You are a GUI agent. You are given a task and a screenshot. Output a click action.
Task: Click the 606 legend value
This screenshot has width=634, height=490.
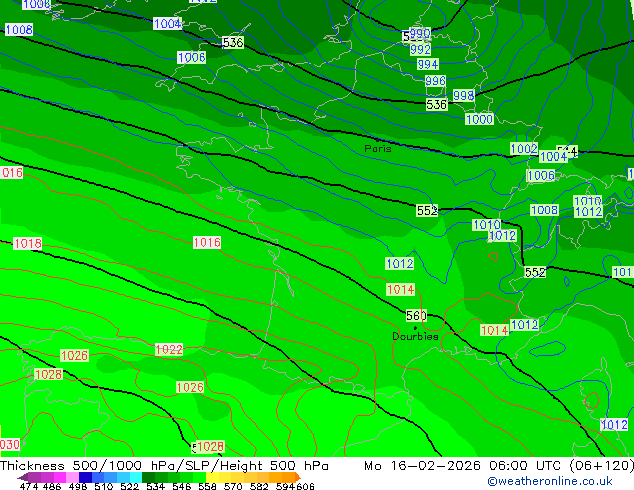[305, 486]
